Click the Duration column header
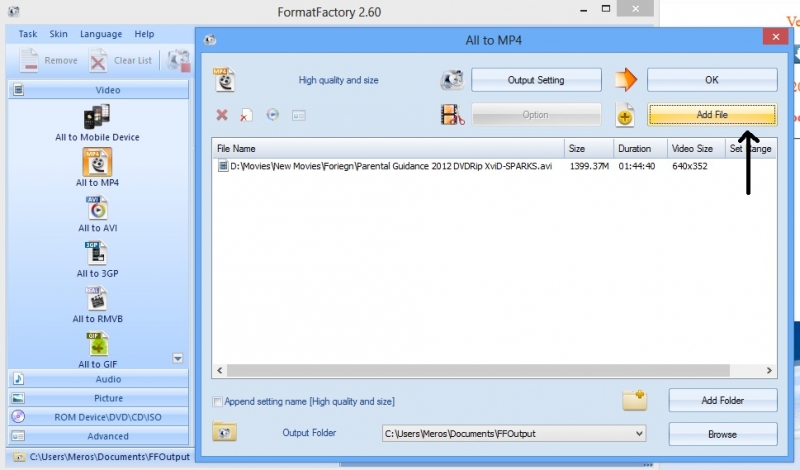 click(634, 149)
